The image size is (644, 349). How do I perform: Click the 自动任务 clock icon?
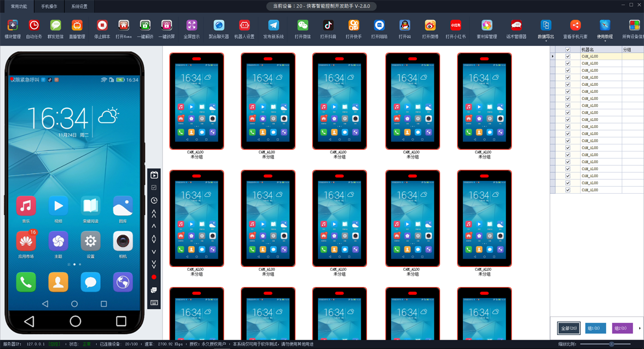tap(34, 26)
